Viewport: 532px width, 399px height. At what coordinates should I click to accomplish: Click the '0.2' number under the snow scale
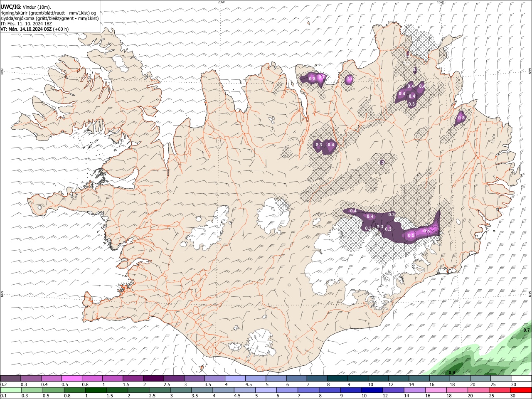coord(3,384)
